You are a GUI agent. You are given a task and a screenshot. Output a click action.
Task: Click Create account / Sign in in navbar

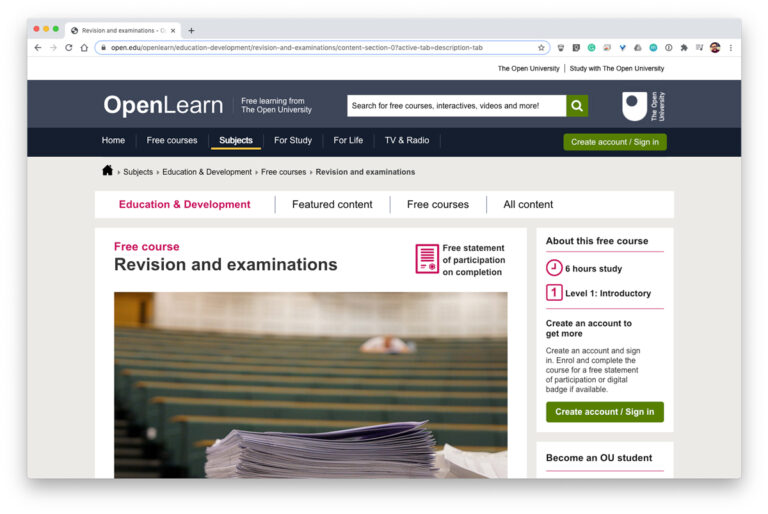(x=615, y=142)
